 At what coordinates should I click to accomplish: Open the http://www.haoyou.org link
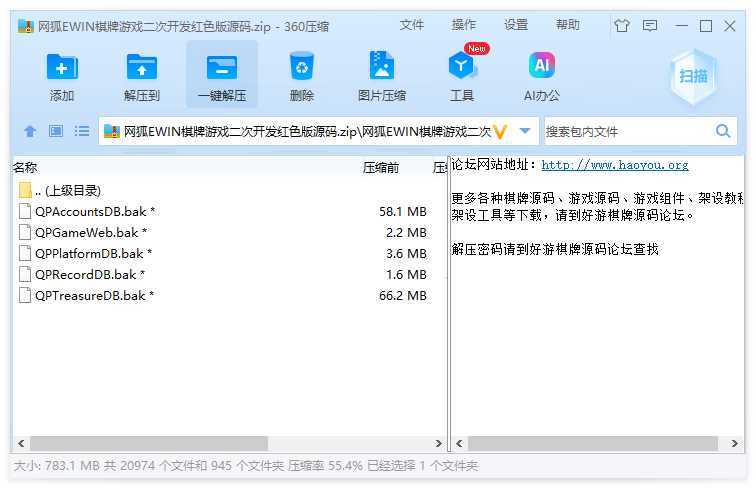click(614, 165)
